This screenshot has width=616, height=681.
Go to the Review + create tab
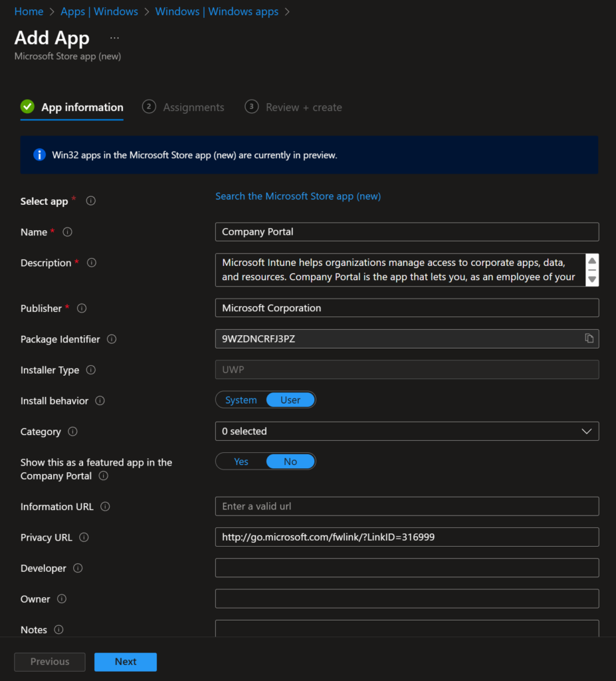(294, 107)
